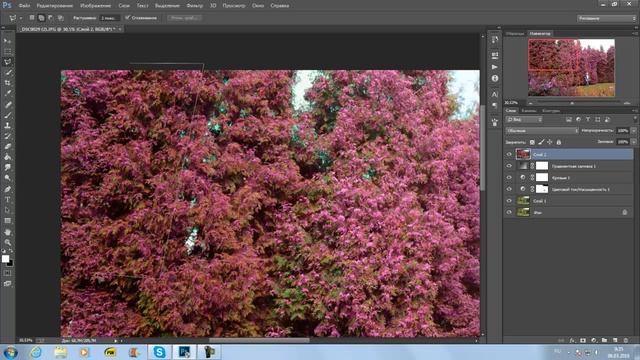Switch to the Контуры tab
Viewport: 640px width, 360px height.
pyautogui.click(x=551, y=111)
